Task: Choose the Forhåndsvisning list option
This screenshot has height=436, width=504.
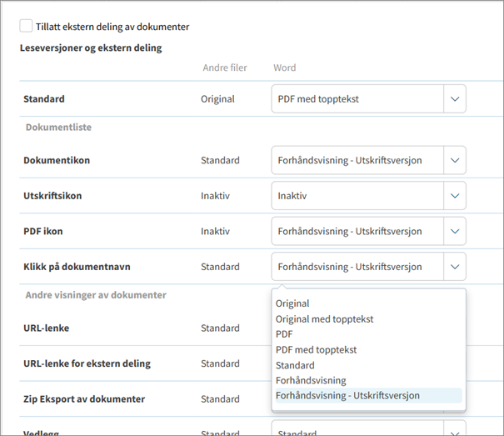Action: click(x=312, y=380)
